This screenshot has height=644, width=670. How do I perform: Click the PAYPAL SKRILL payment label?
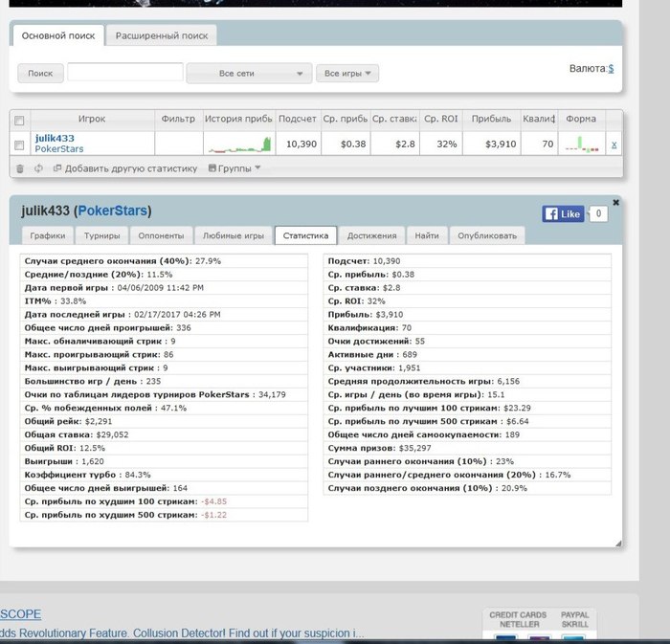574,619
